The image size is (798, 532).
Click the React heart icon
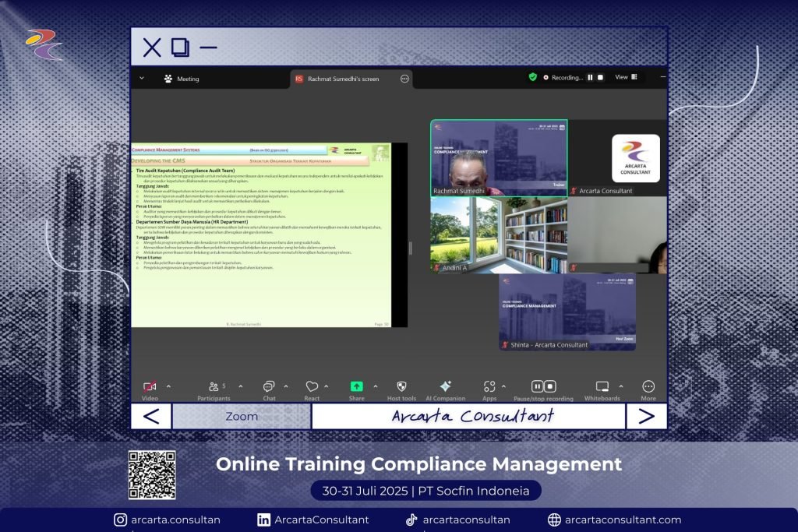point(312,386)
